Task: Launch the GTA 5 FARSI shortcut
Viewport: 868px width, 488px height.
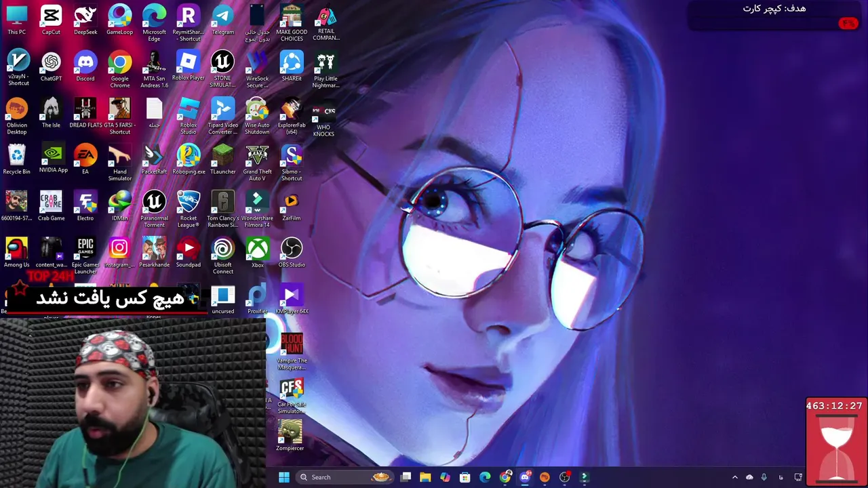Action: [x=119, y=116]
